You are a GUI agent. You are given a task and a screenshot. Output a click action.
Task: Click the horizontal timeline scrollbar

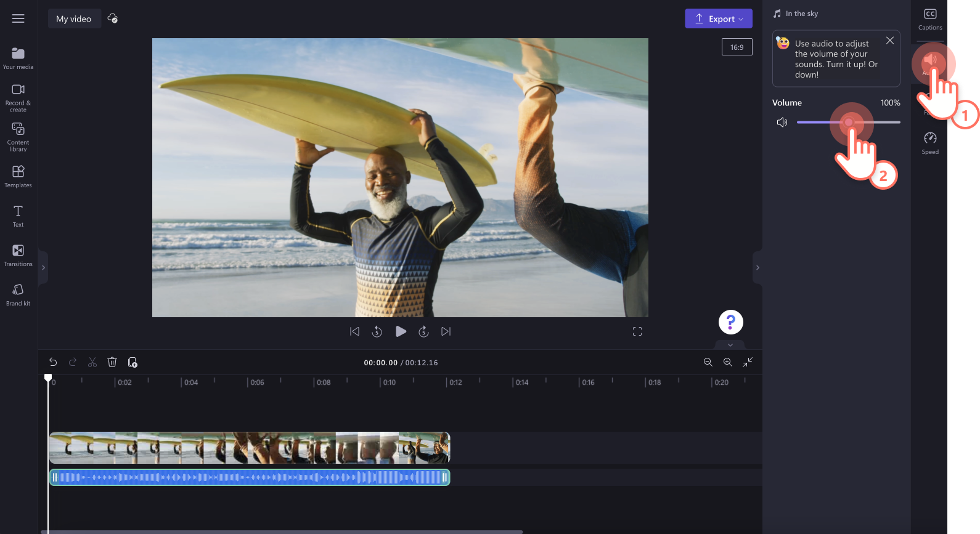[282, 532]
